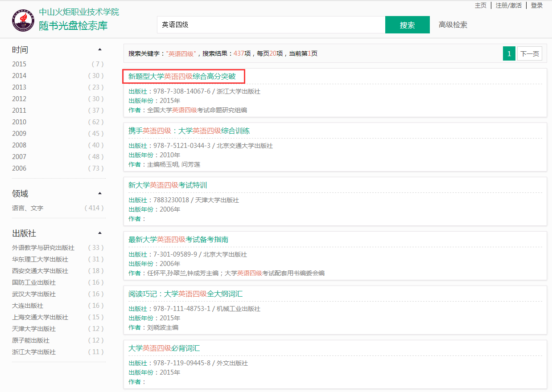Go to 主页 link
The width and height of the screenshot is (552, 392).
[481, 5]
